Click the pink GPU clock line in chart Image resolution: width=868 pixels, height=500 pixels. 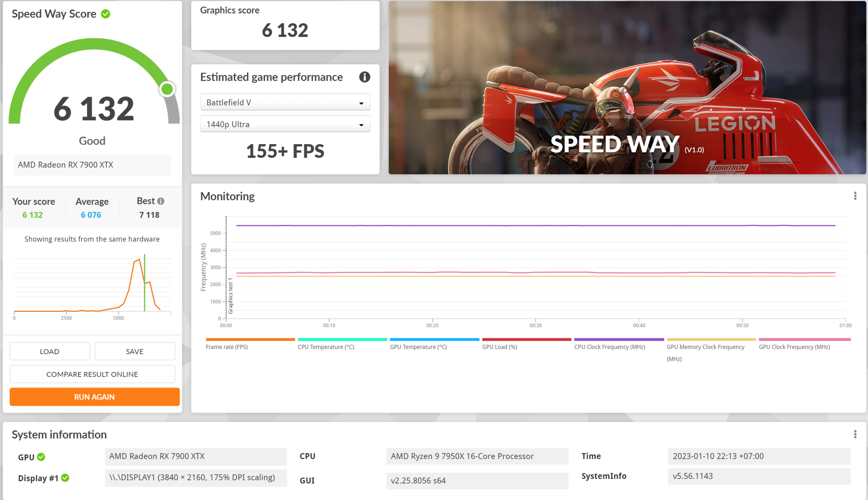coord(535,272)
